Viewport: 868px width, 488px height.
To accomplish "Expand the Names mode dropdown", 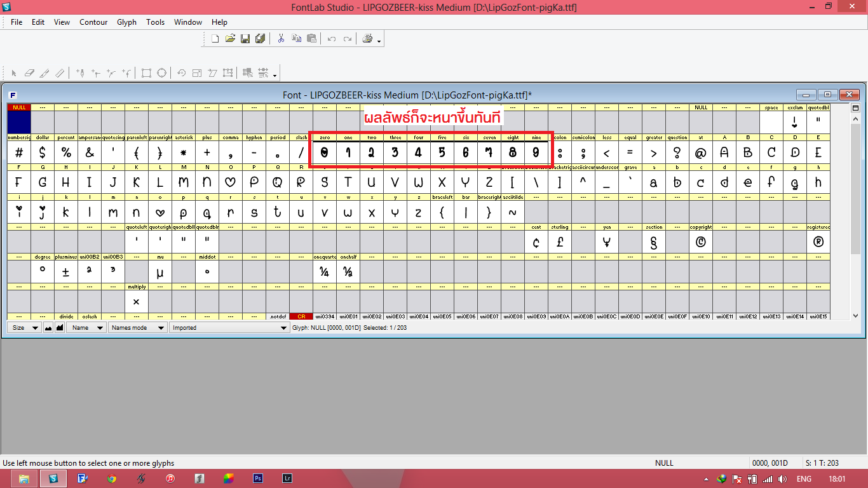I will [x=137, y=328].
